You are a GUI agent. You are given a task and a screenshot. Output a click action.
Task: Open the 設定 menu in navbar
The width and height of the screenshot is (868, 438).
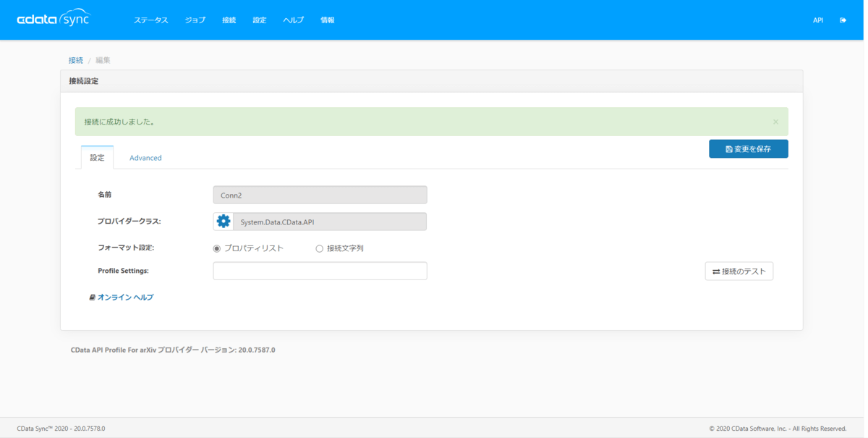click(260, 20)
